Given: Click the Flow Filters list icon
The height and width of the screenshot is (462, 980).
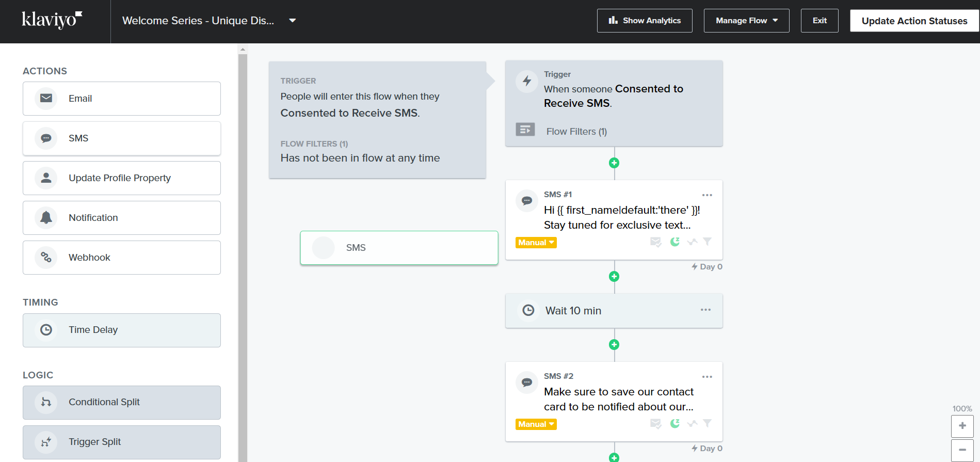Looking at the screenshot, I should click(525, 129).
